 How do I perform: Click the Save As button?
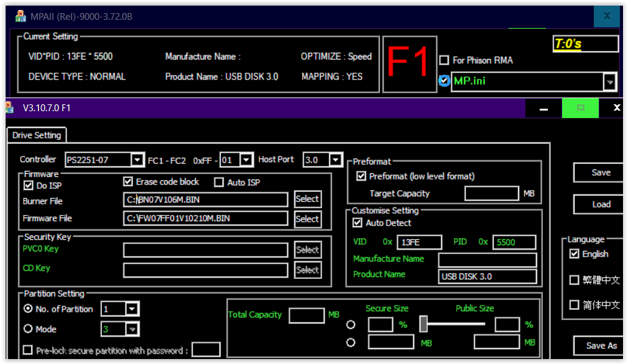(x=599, y=345)
